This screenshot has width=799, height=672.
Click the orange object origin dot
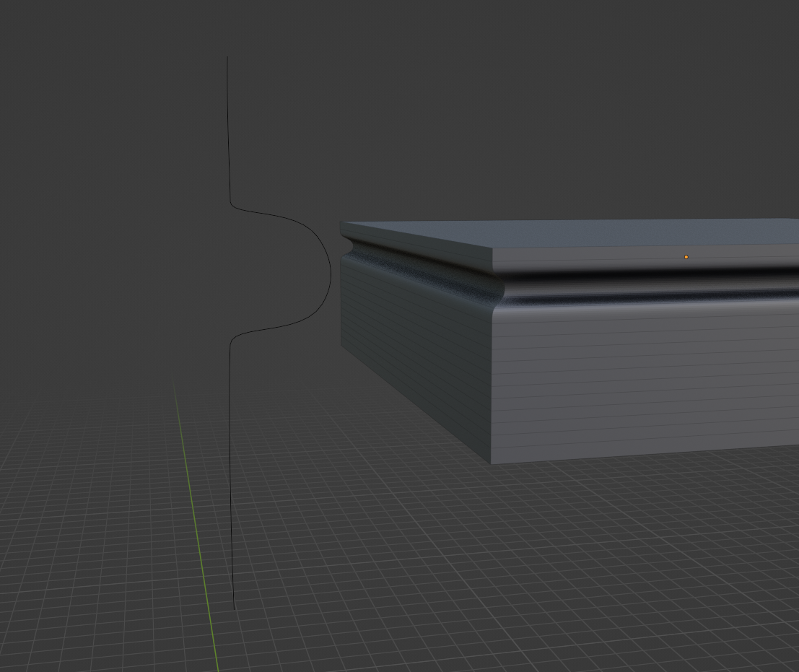[686, 257]
